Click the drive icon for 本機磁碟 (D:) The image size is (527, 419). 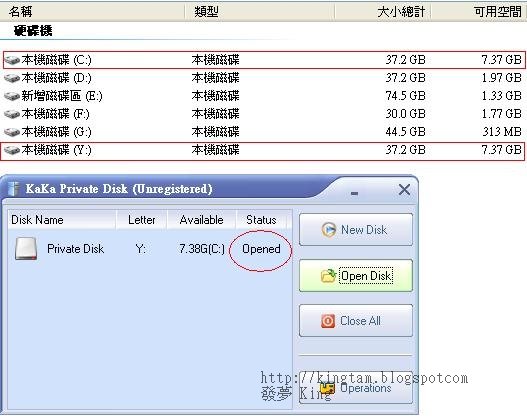[12, 78]
